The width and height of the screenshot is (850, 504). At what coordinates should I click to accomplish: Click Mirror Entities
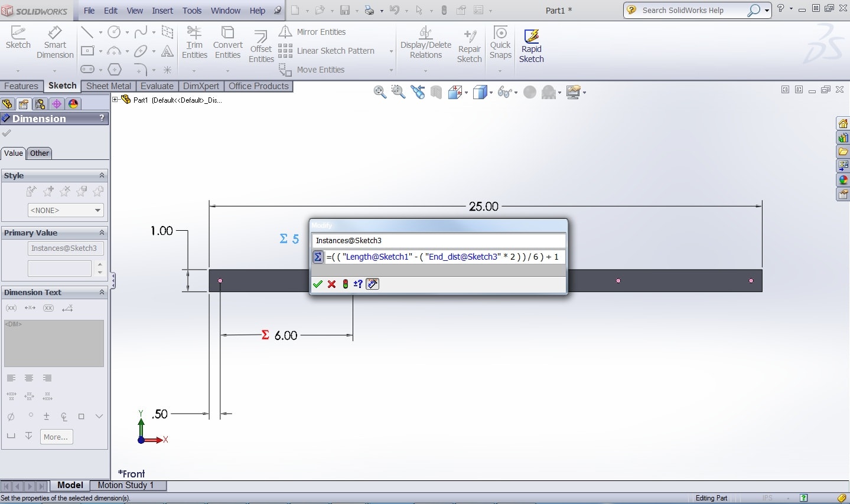click(x=313, y=32)
